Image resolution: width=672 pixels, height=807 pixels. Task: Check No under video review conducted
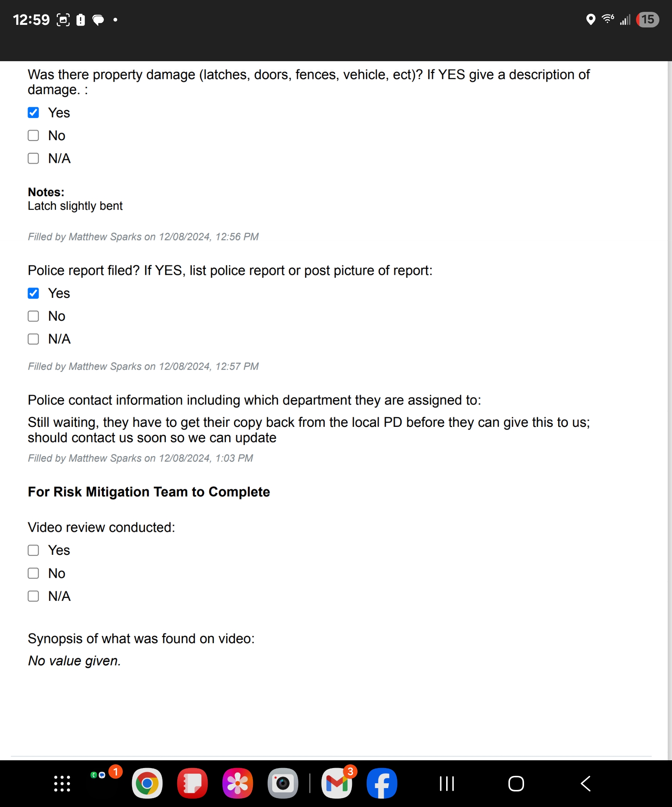(x=33, y=573)
